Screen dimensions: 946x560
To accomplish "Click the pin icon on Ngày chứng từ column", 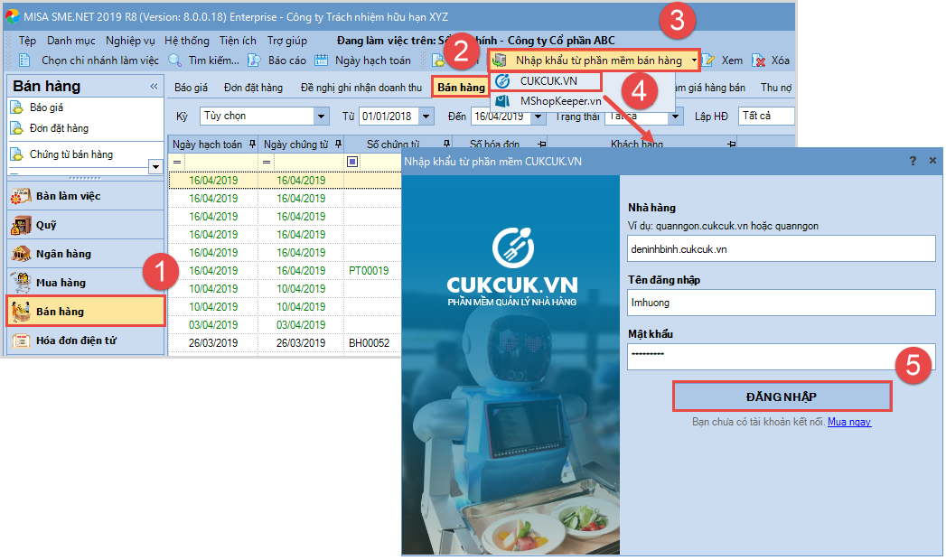I will 339,145.
